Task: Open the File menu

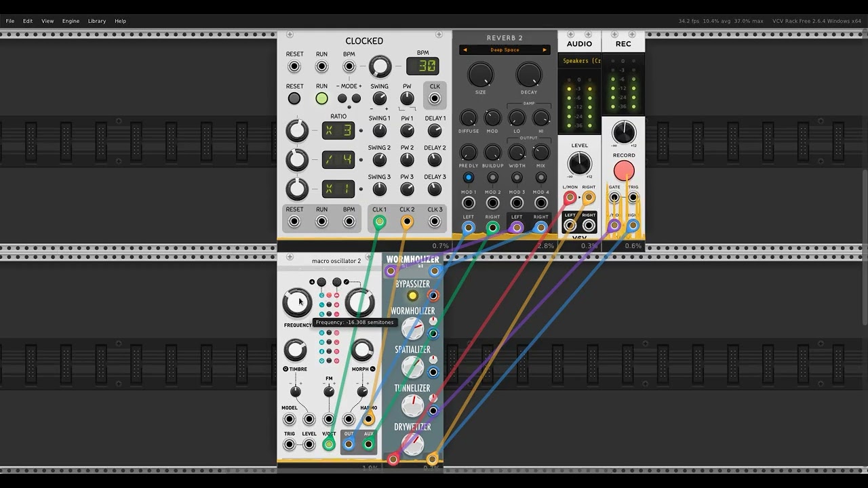Action: [10, 21]
